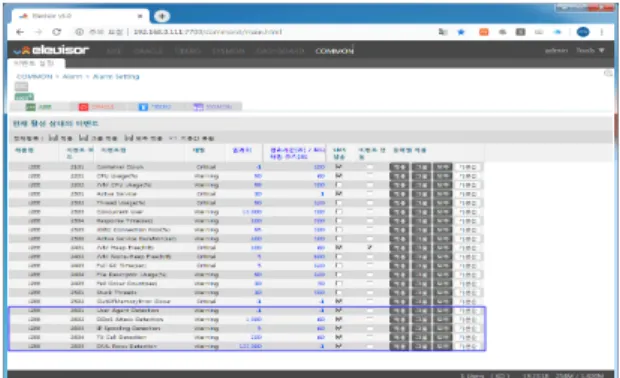This screenshot has height=378, width=620.
Task: Switch to the green APM tab
Action: tap(39, 107)
